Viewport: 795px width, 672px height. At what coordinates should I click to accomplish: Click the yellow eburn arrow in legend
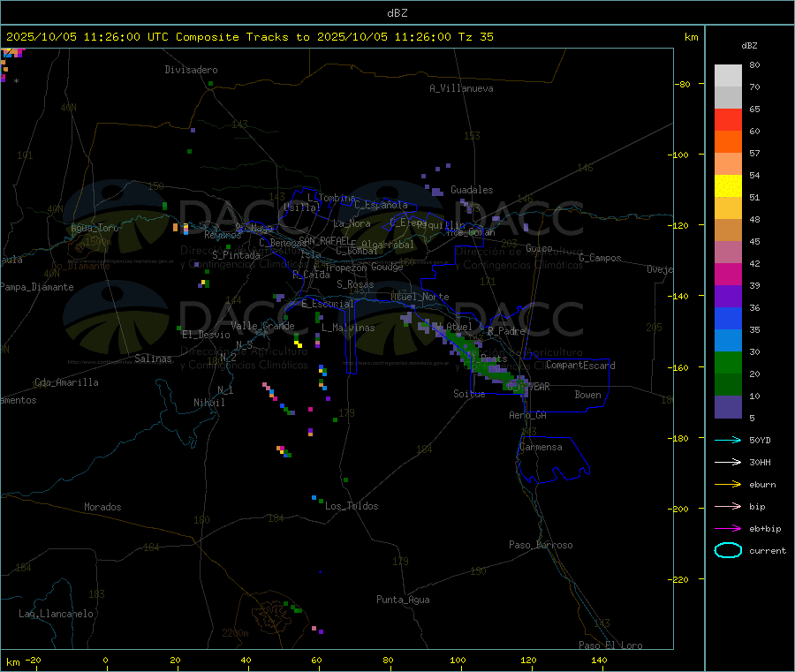728,485
